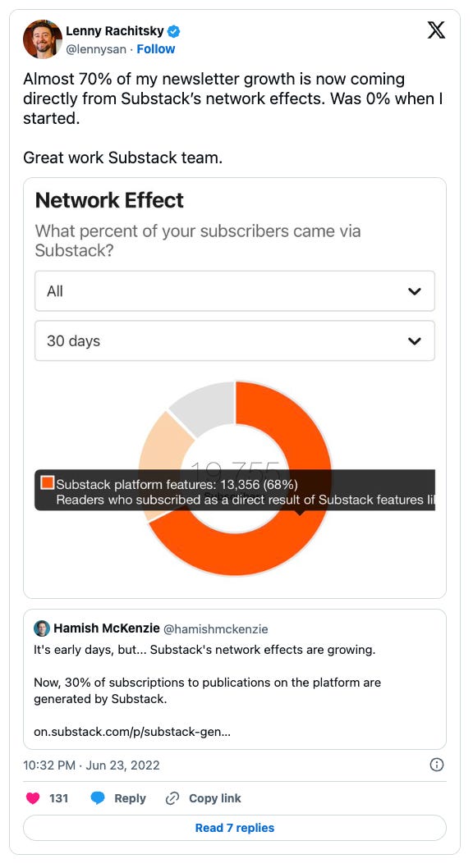
Task: Click the Copy link chain icon
Action: pyautogui.click(x=171, y=797)
